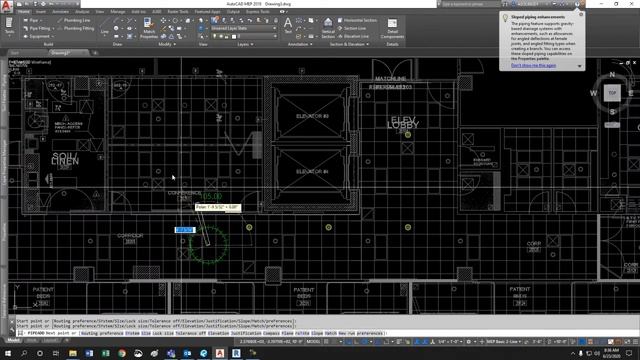Switch to the Analyze ribbon tab

82,12
